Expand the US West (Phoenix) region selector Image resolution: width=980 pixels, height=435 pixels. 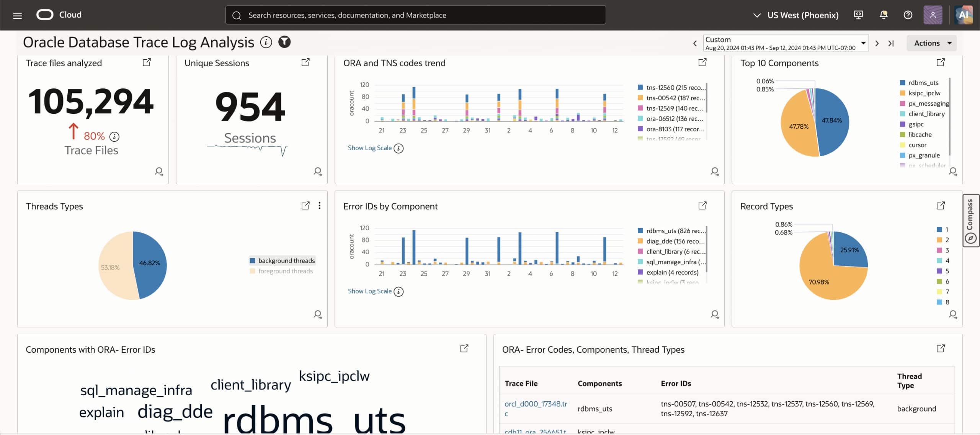tap(795, 15)
